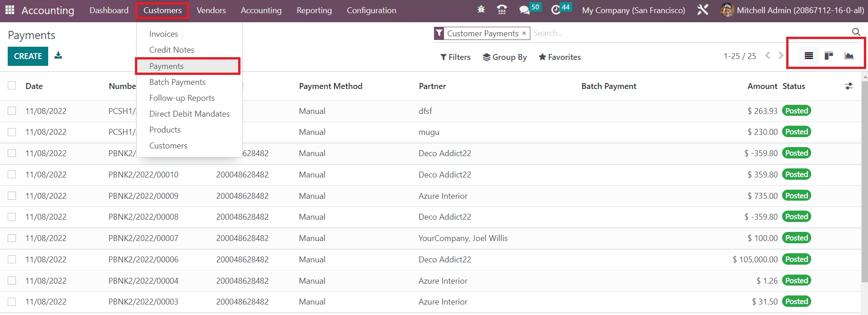Click the debug bug icon
868x315 pixels.
tap(481, 10)
